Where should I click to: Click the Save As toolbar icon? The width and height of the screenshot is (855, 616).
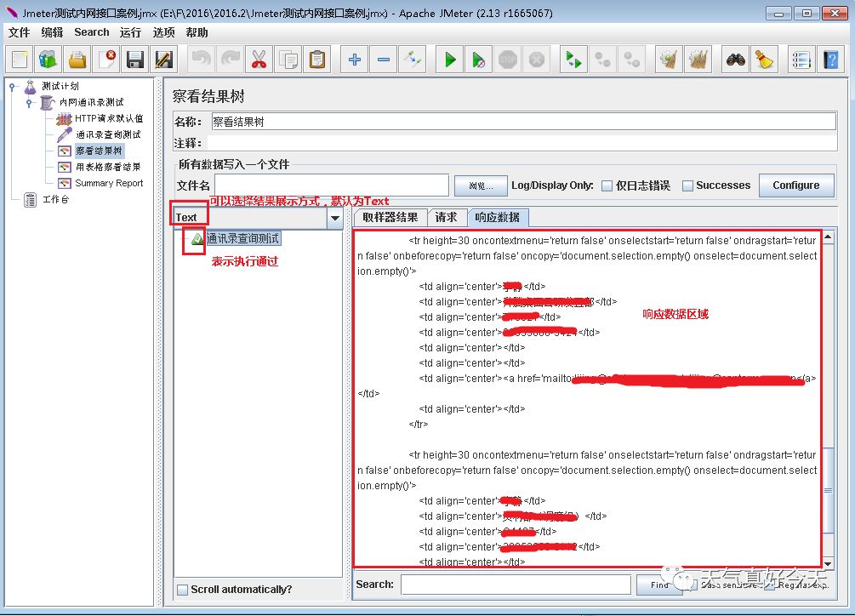pos(164,60)
